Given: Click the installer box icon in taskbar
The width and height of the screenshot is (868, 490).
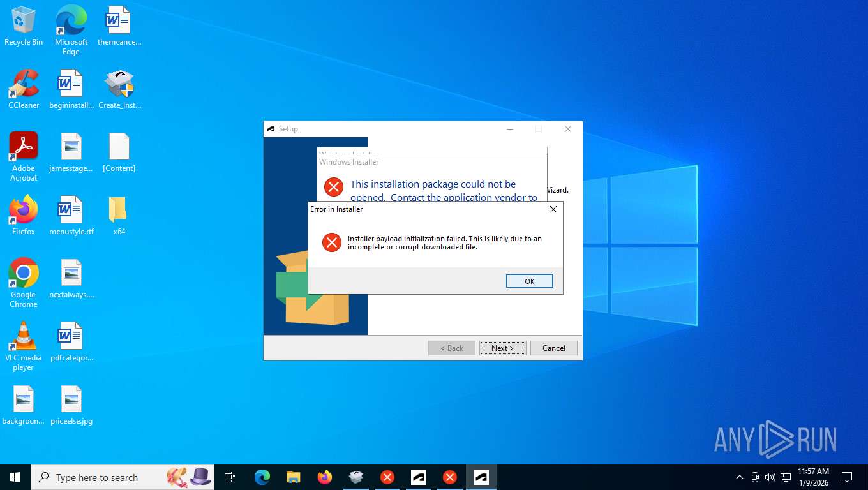Looking at the screenshot, I should 356,477.
